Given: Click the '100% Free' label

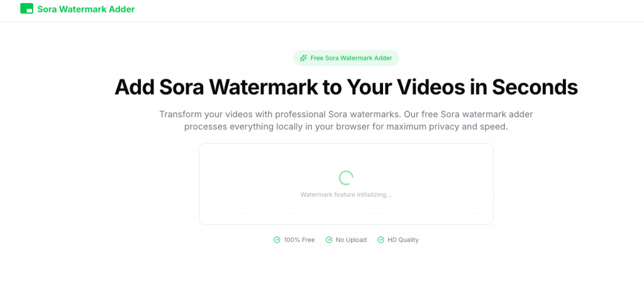Looking at the screenshot, I should coord(299,240).
